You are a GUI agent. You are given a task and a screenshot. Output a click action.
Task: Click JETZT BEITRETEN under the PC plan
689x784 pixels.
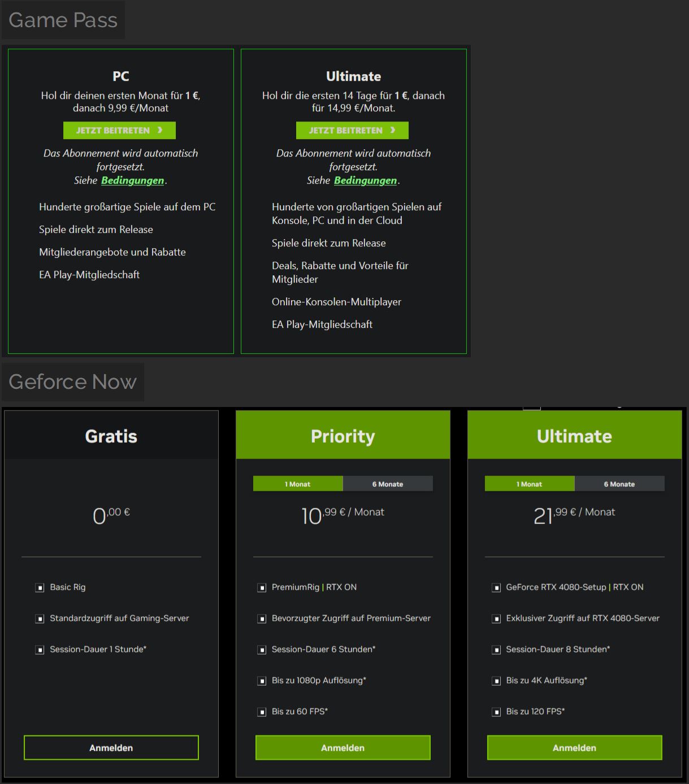[x=119, y=130]
